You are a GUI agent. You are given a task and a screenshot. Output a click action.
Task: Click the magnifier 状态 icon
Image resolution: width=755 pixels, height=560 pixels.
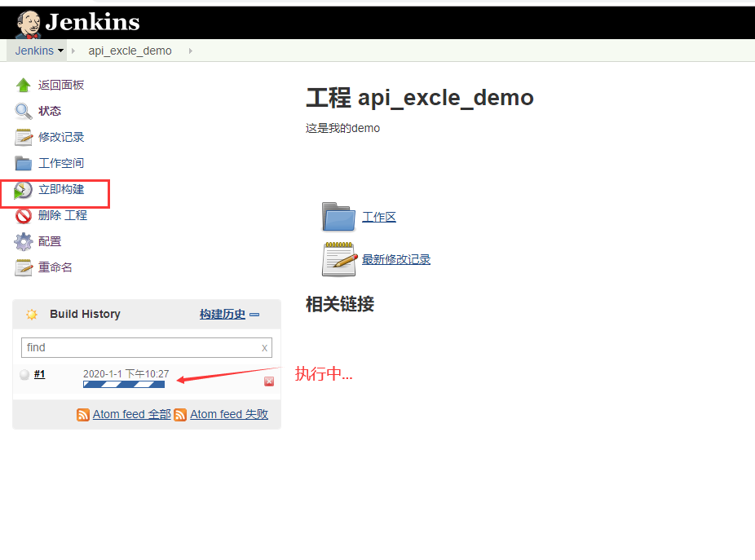click(23, 111)
